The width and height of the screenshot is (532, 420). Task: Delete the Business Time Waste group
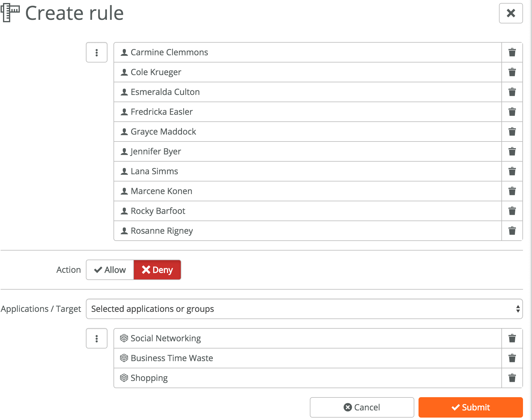512,358
